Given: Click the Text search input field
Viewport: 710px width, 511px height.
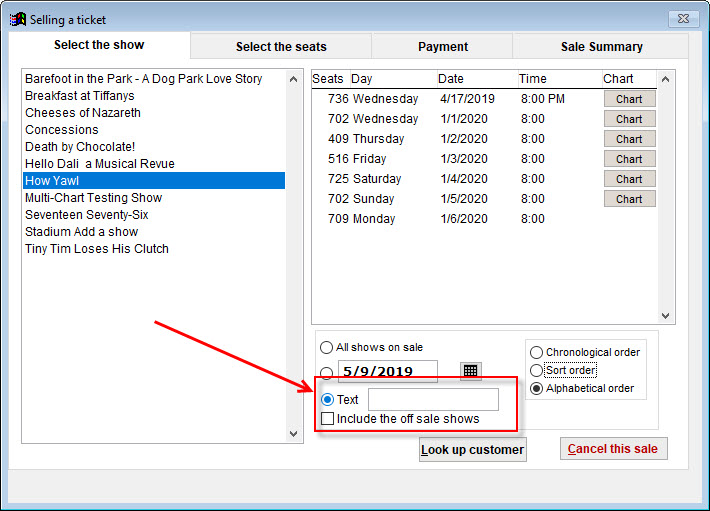Looking at the screenshot, I should [433, 399].
